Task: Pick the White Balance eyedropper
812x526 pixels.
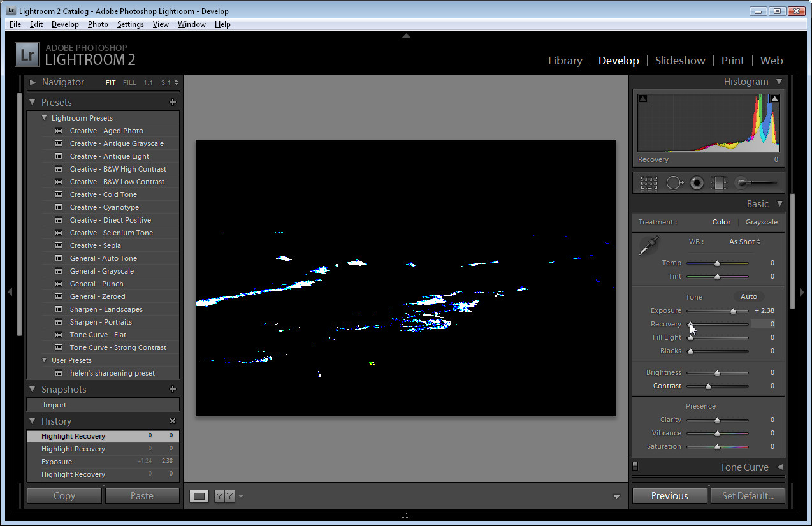Action: pos(649,245)
